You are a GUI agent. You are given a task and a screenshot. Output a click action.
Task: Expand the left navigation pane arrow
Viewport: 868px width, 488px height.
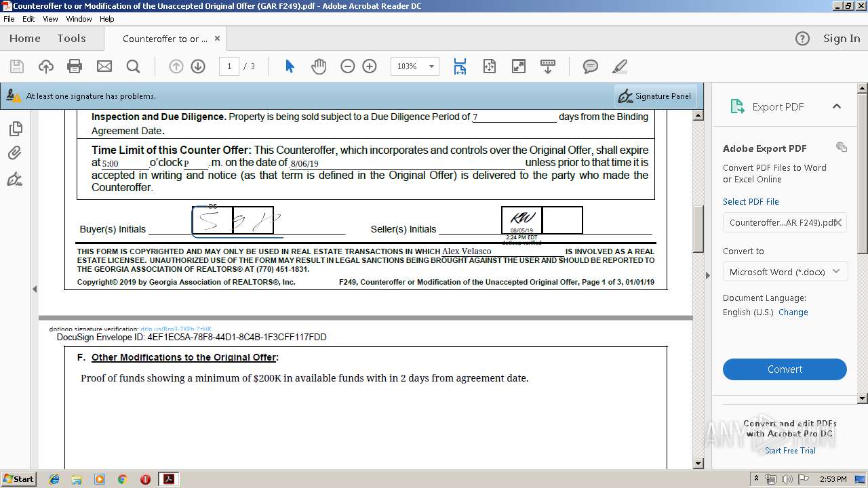35,289
